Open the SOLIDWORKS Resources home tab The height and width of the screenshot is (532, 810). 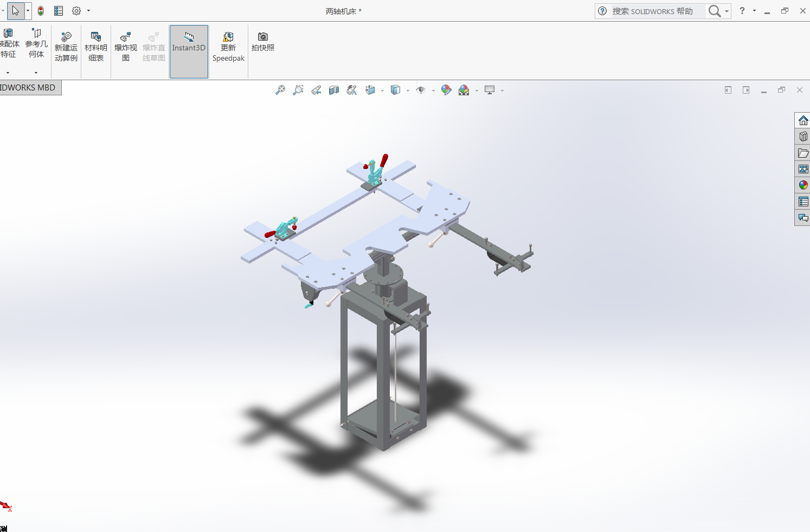pyautogui.click(x=803, y=120)
